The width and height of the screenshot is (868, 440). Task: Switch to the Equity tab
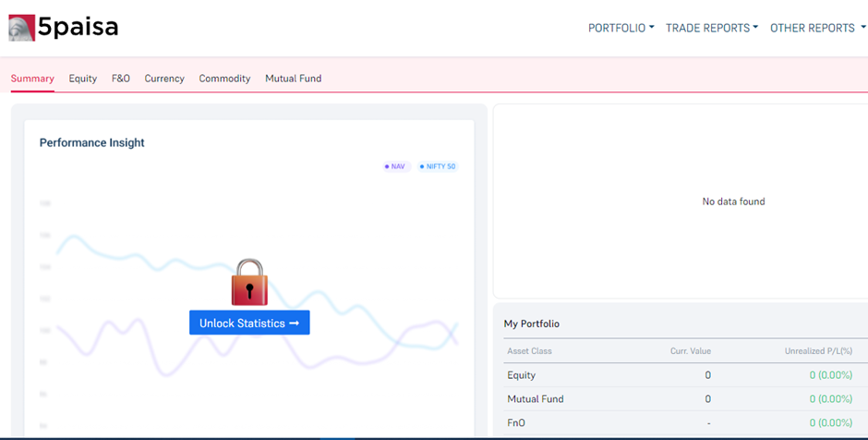pos(82,79)
